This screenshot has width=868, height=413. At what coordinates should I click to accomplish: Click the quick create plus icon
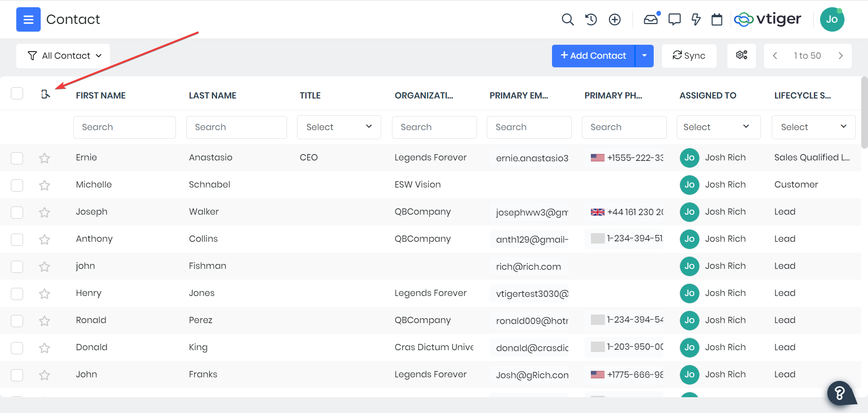pyautogui.click(x=614, y=19)
